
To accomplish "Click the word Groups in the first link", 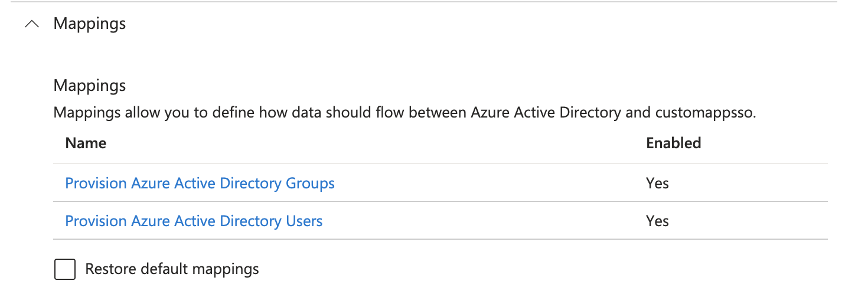I will (x=310, y=184).
